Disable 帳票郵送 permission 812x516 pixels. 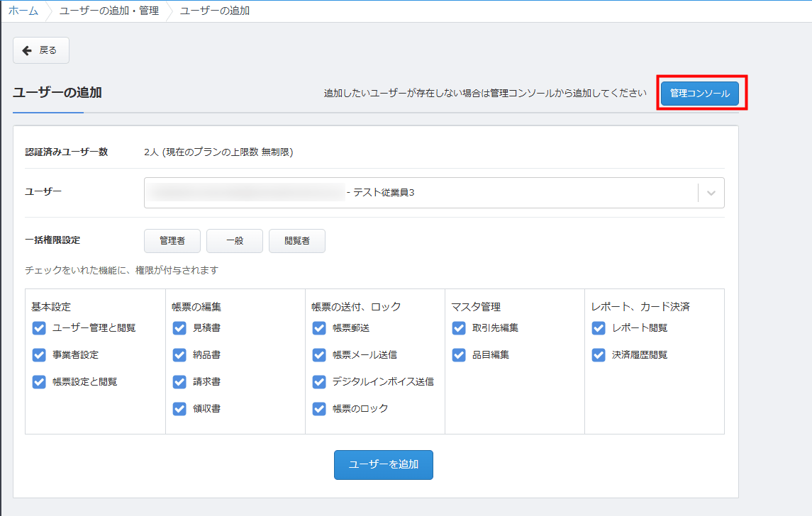point(319,328)
